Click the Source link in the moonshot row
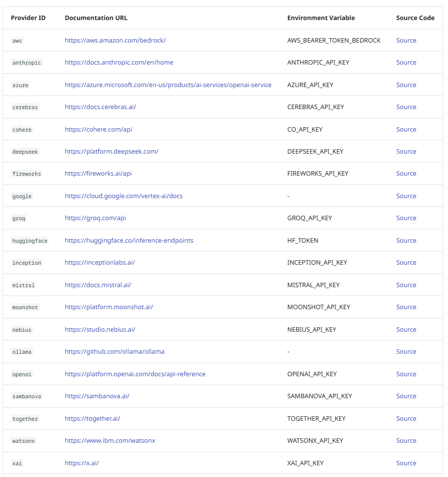The height and width of the screenshot is (477, 448). pyautogui.click(x=406, y=307)
